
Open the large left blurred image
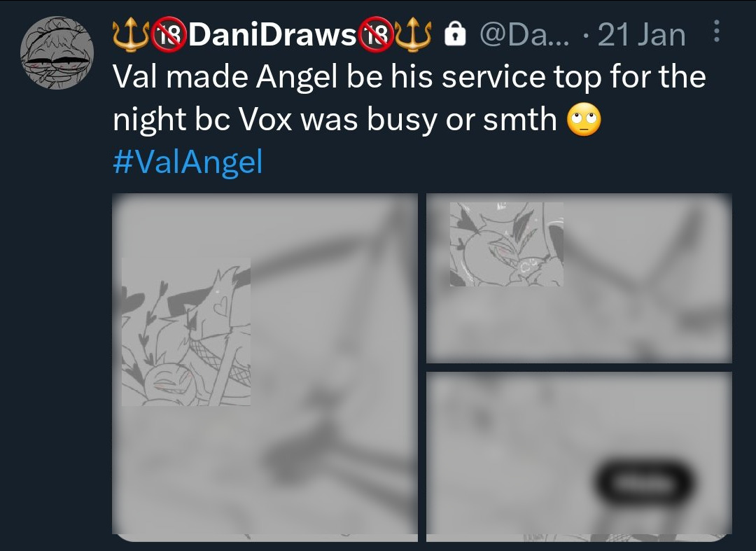tap(265, 364)
